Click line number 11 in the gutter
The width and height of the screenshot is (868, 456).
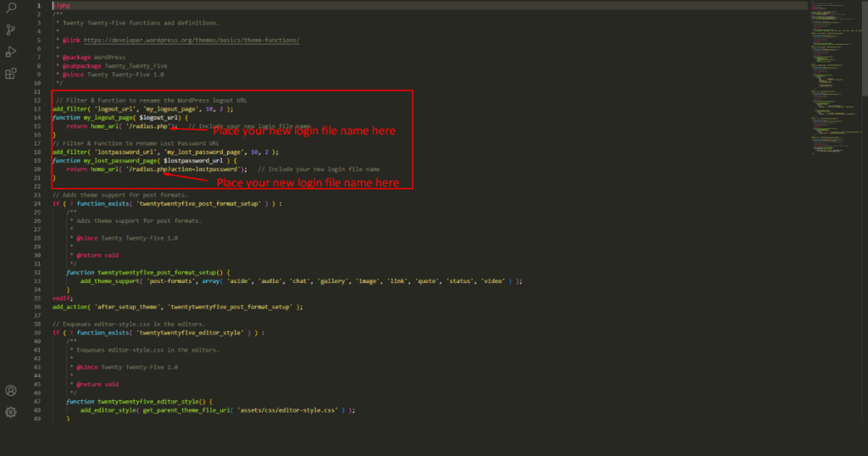pos(37,92)
